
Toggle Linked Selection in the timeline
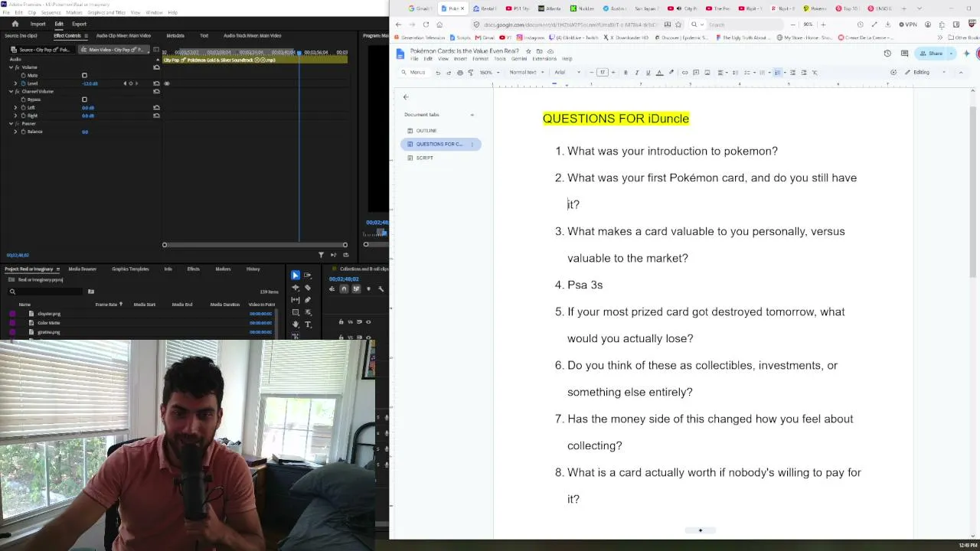356,289
